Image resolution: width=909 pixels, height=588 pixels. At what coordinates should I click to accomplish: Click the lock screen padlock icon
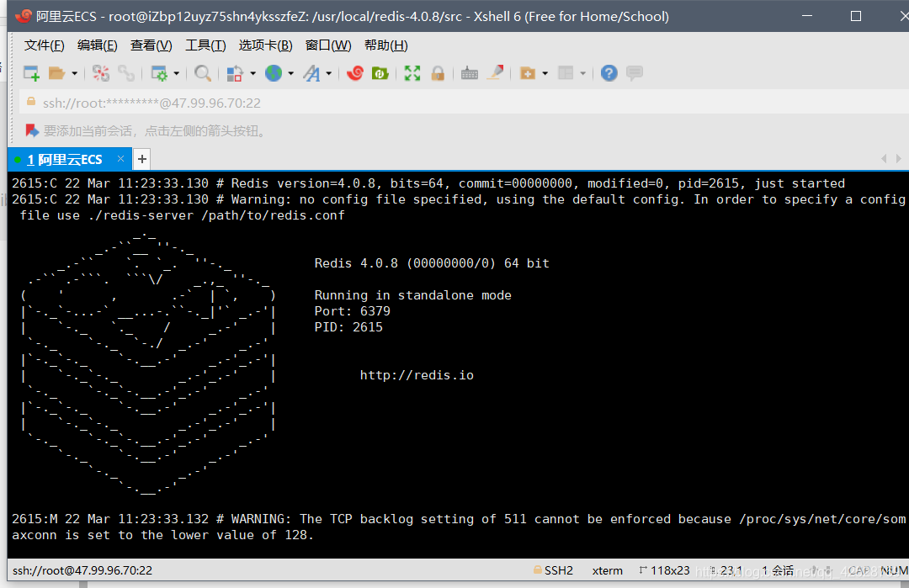pyautogui.click(x=438, y=73)
